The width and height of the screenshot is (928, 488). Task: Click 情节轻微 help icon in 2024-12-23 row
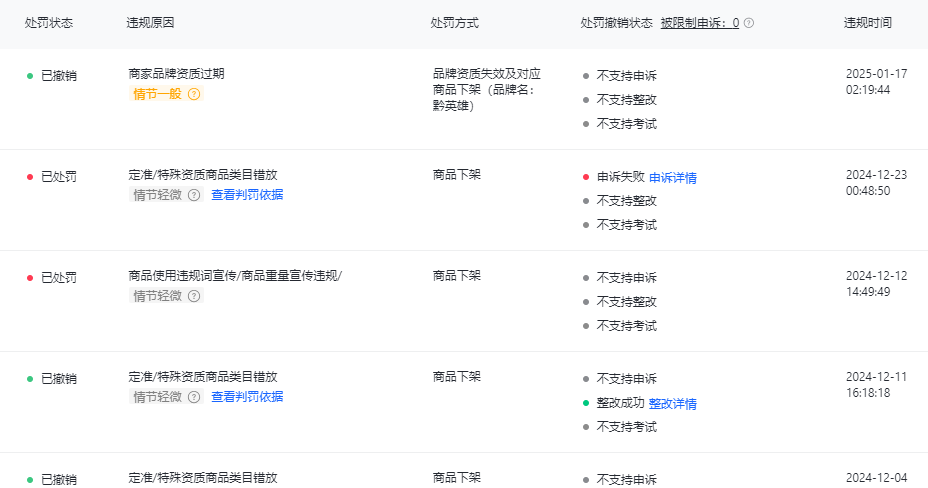click(x=194, y=195)
